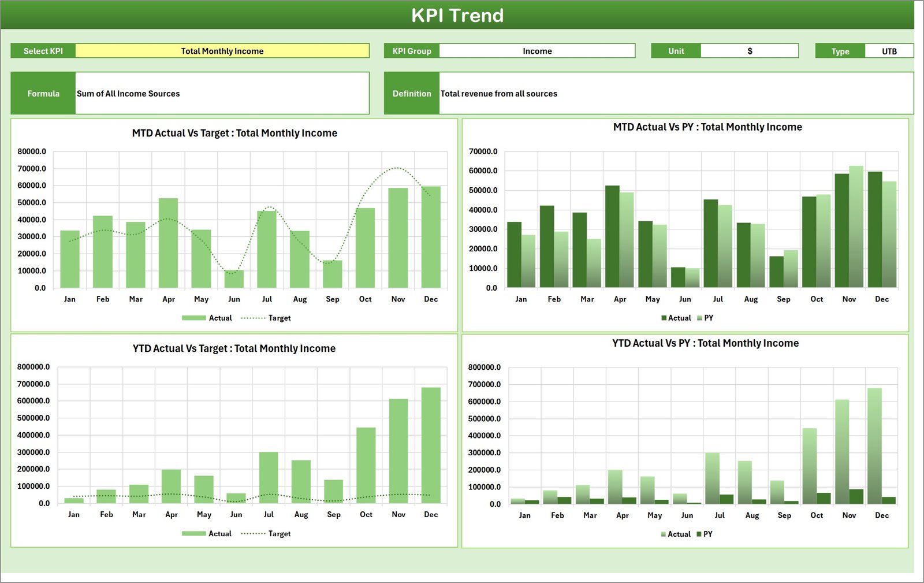Open the KPI Group selector labeled Income
The height and width of the screenshot is (583, 924).
(x=537, y=51)
